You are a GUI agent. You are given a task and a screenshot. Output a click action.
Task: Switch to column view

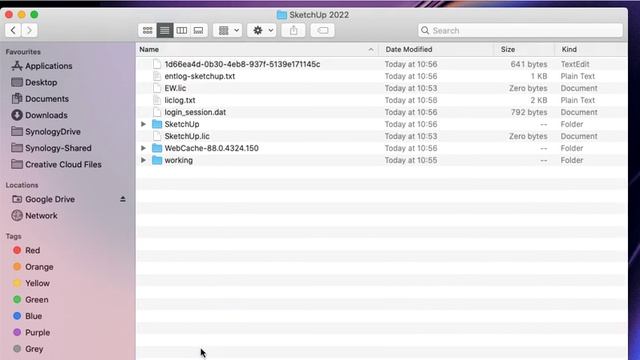tap(182, 30)
